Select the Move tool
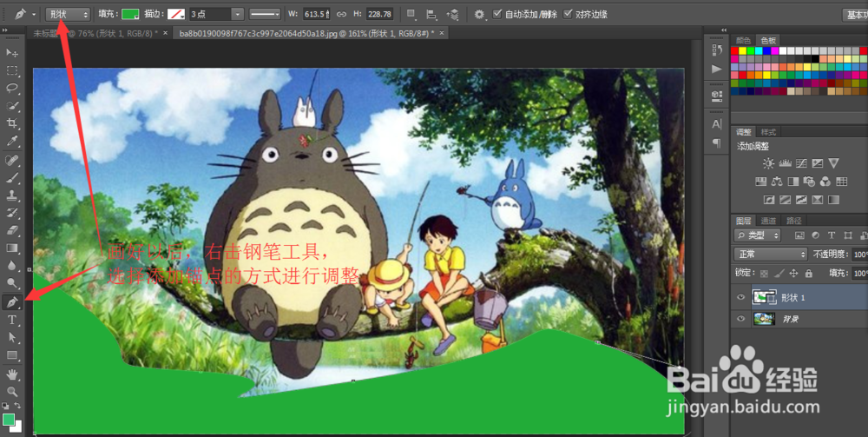The image size is (868, 437). pyautogui.click(x=11, y=53)
